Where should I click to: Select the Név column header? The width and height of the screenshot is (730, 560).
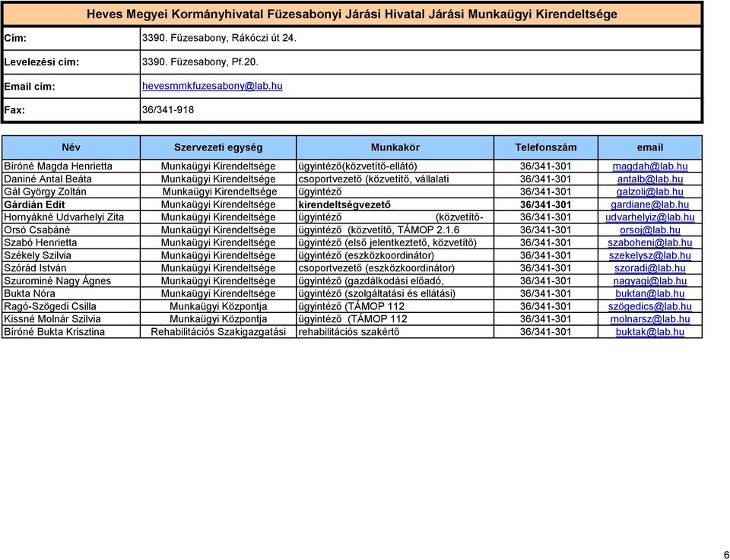(x=71, y=148)
